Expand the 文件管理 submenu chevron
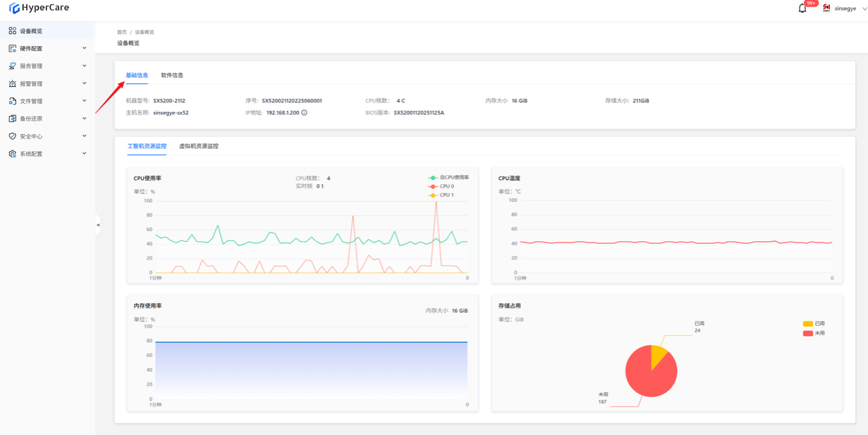This screenshot has width=868, height=435. (84, 101)
